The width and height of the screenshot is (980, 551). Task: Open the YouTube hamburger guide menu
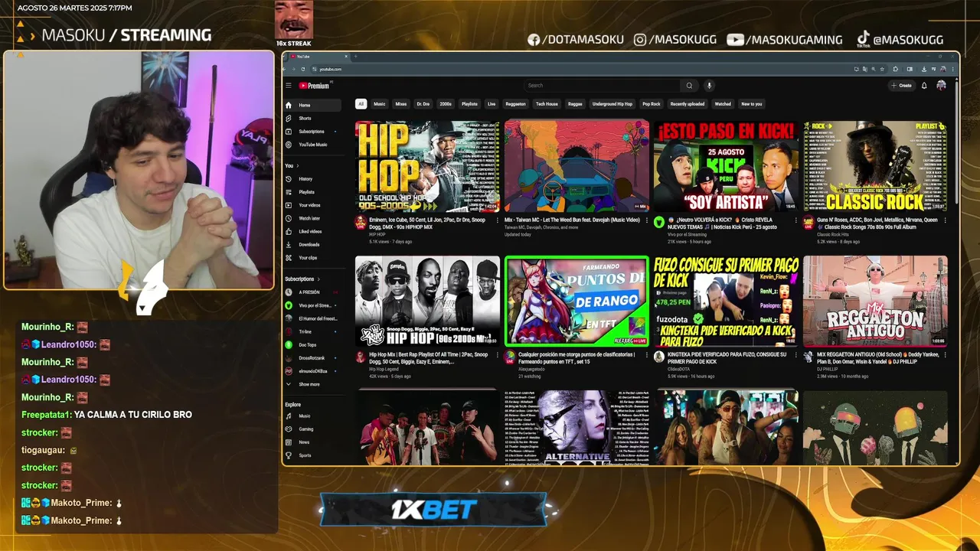coord(289,86)
